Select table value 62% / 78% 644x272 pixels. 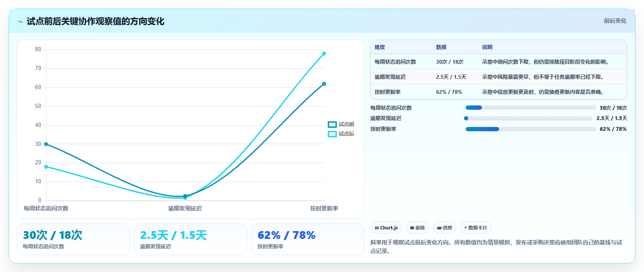pyautogui.click(x=449, y=92)
